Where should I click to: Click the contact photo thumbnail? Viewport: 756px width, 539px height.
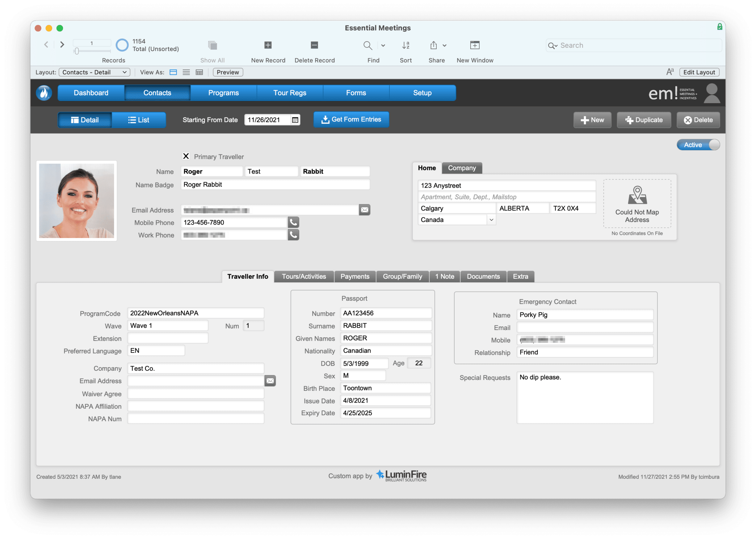click(x=76, y=201)
